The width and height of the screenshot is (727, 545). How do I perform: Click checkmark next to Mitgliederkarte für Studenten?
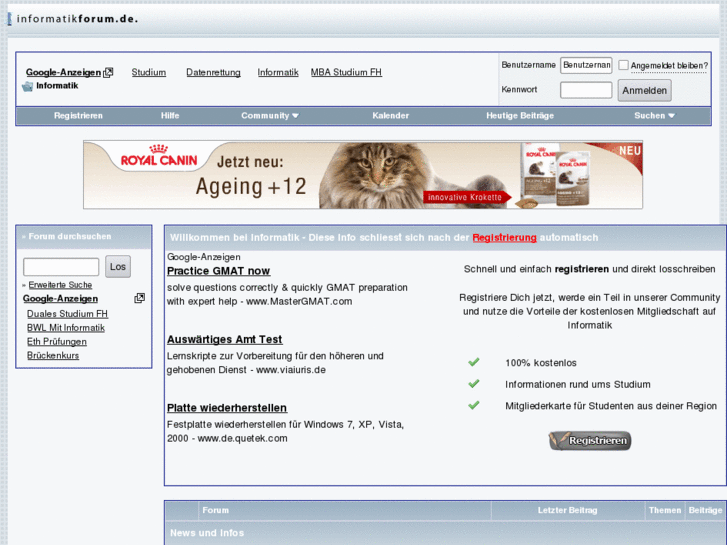tap(473, 405)
